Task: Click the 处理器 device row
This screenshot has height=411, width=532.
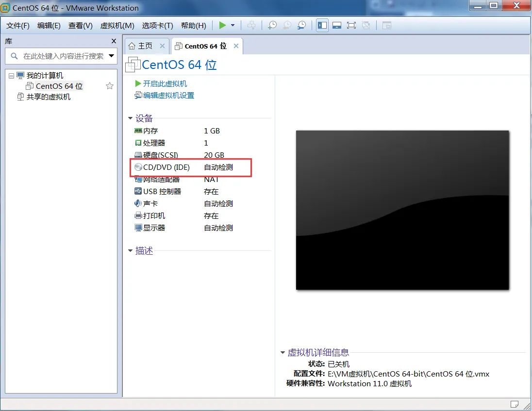Action: pyautogui.click(x=184, y=143)
